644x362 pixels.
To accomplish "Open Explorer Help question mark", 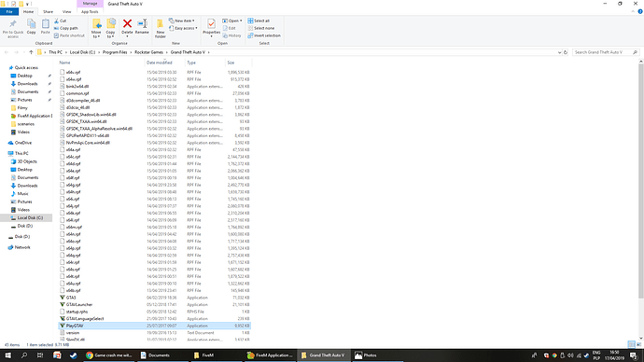I will 640,11.
